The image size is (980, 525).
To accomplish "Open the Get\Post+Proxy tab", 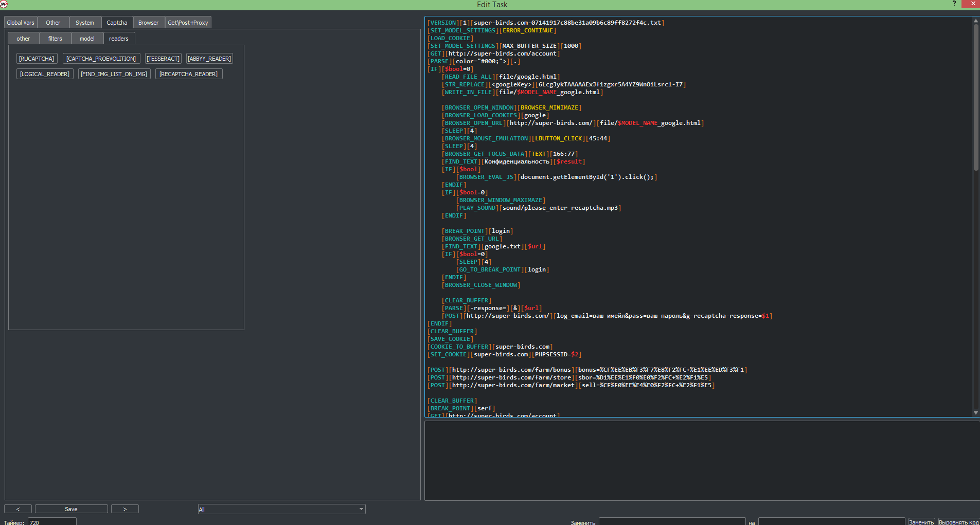I will (x=188, y=23).
